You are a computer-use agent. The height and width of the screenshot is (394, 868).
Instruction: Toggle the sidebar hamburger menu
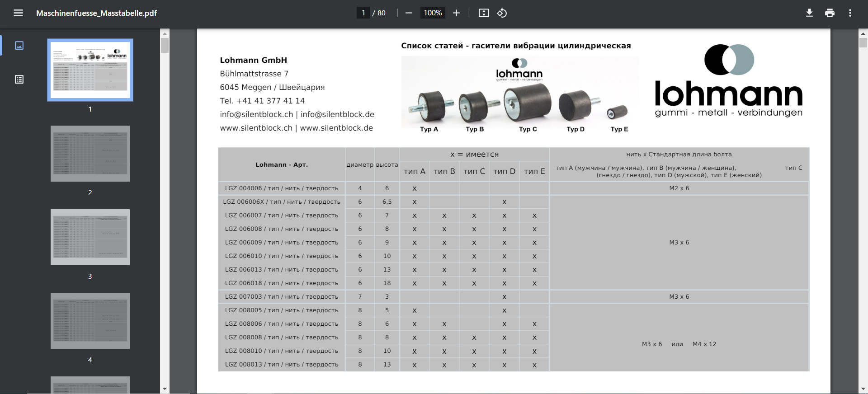pyautogui.click(x=18, y=13)
